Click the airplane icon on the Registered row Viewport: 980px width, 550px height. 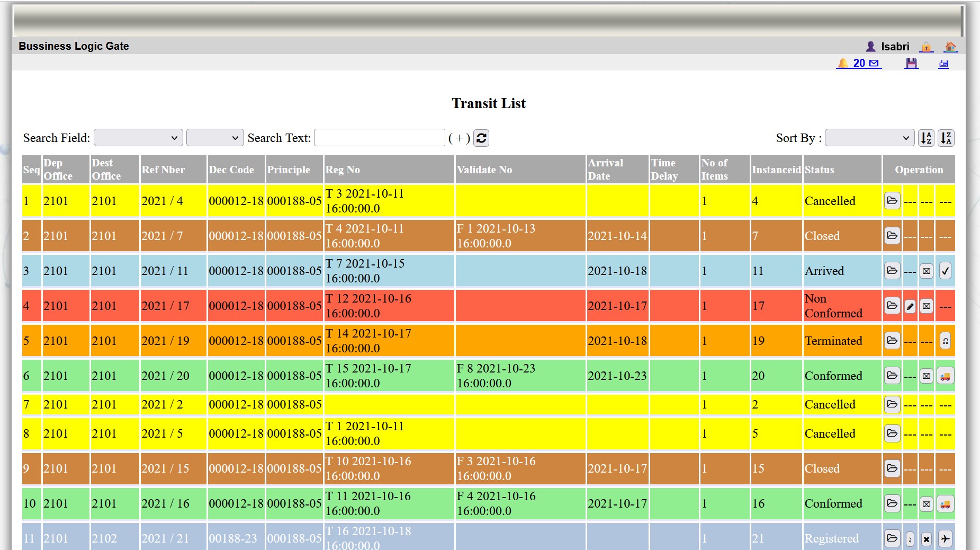tap(945, 538)
